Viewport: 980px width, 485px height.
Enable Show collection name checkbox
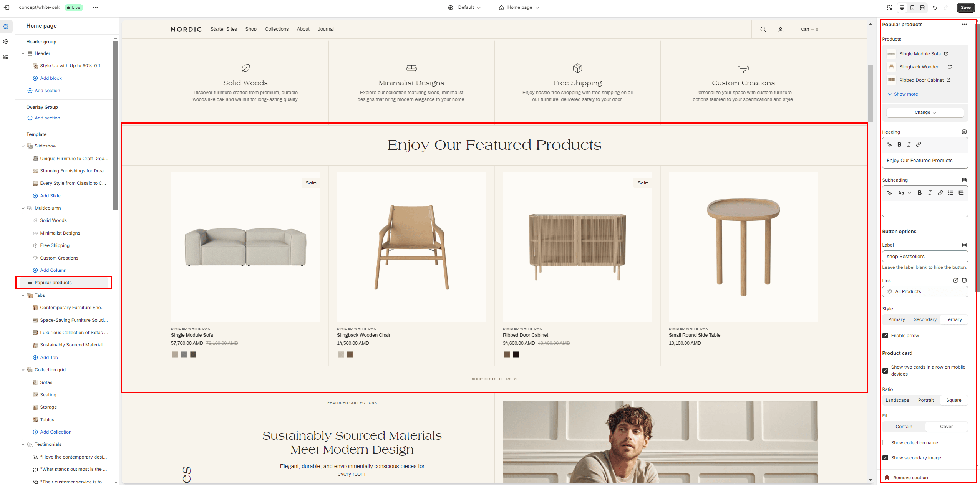tap(885, 443)
